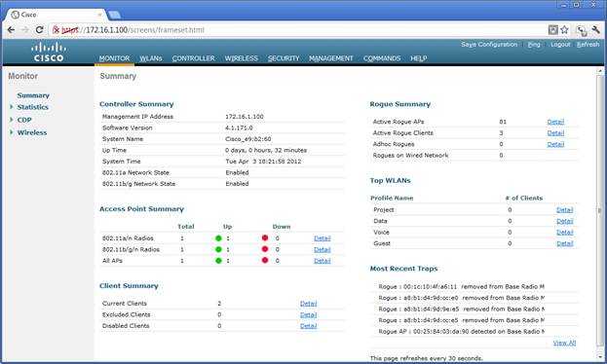Click the red Down indicator for All APs
The height and width of the screenshot is (364, 607).
tap(265, 260)
